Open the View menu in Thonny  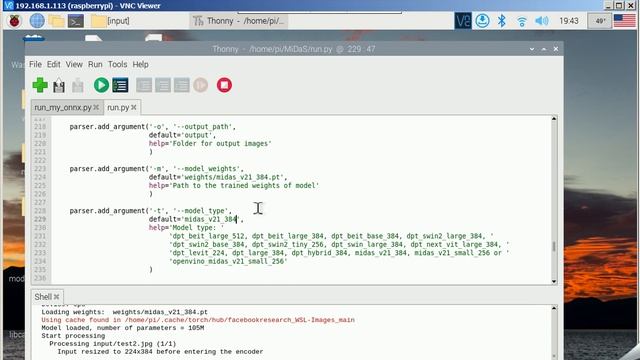(x=74, y=64)
